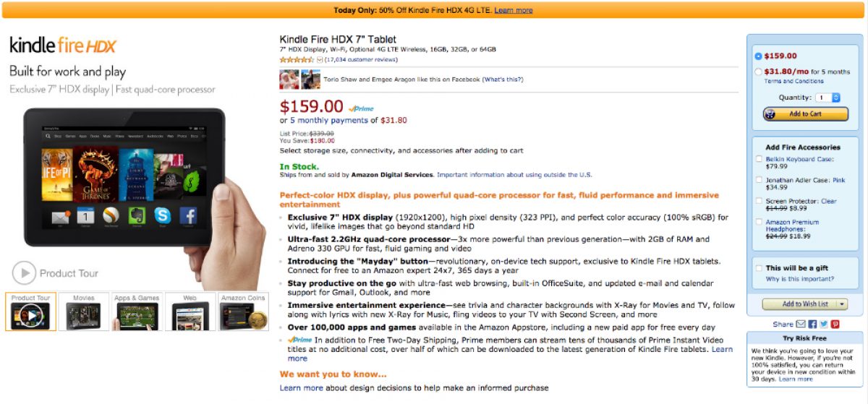Click the Prime logo beside the price
Image resolution: width=868 pixels, height=404 pixels.
click(362, 108)
